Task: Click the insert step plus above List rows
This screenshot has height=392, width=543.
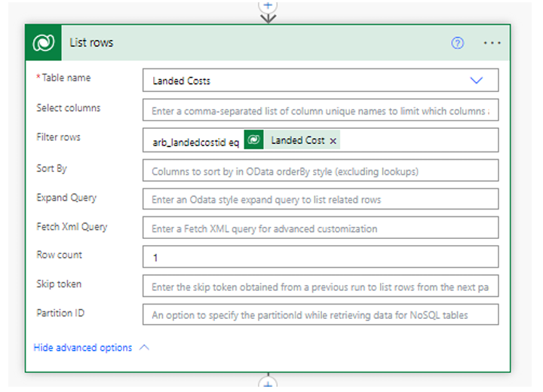Action: coord(268,6)
